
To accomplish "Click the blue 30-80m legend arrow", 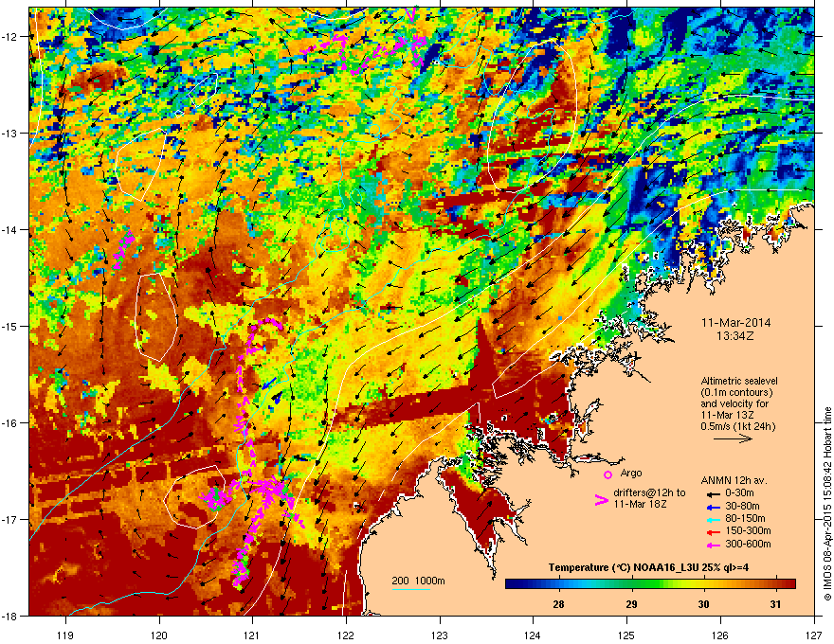I will tap(712, 507).
